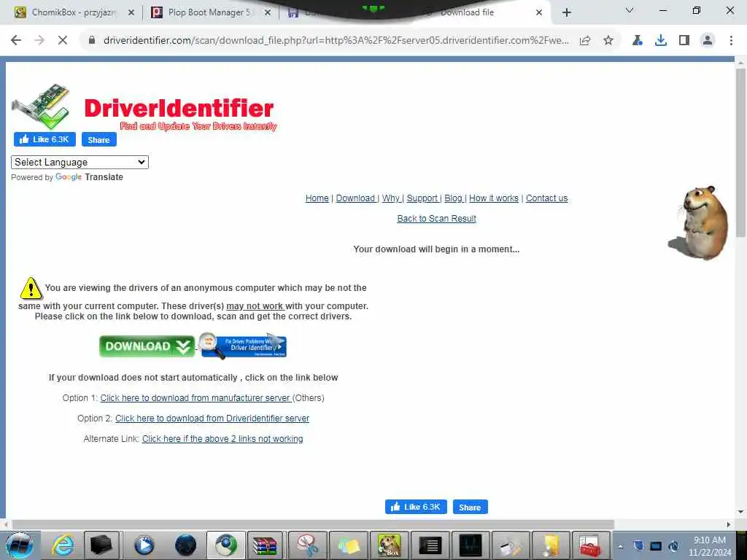
Task: Switch to the ChomikBox tab
Action: (x=74, y=12)
